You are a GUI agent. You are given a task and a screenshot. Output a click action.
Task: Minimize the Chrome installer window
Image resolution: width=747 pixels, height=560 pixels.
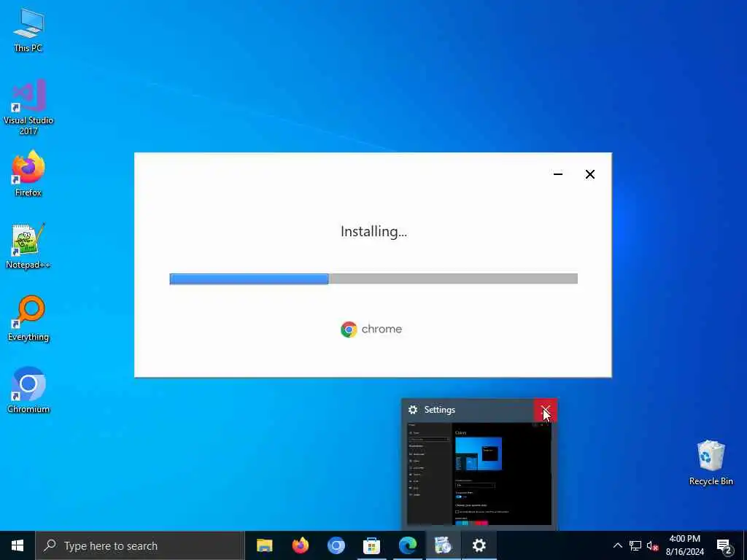coord(558,174)
